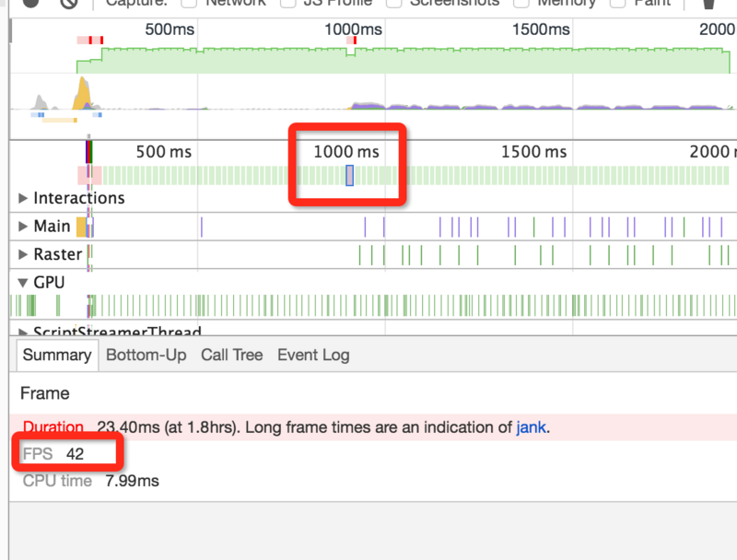
Task: Select the "1000 ms" ruler label in the flame chart
Action: click(346, 152)
